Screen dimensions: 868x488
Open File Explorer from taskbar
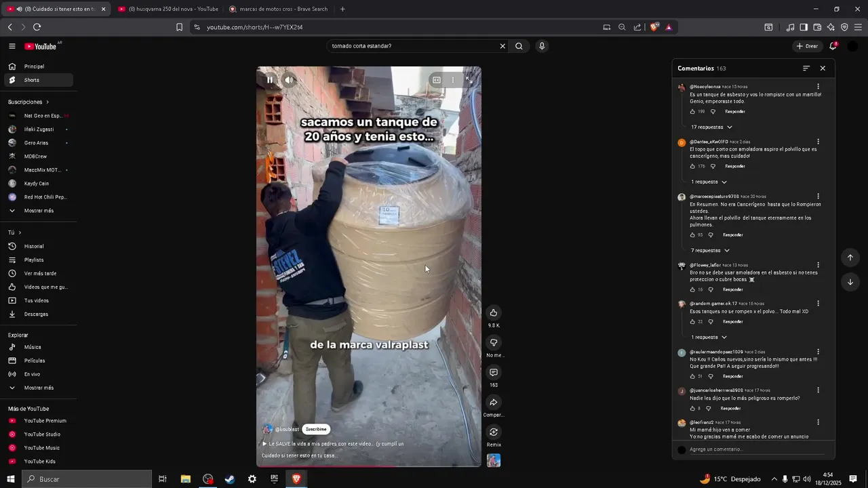pyautogui.click(x=186, y=479)
